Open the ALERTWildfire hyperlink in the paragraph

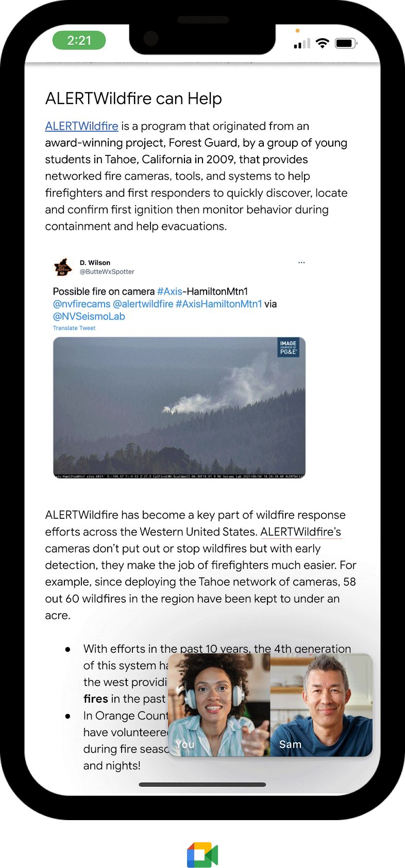point(81,126)
